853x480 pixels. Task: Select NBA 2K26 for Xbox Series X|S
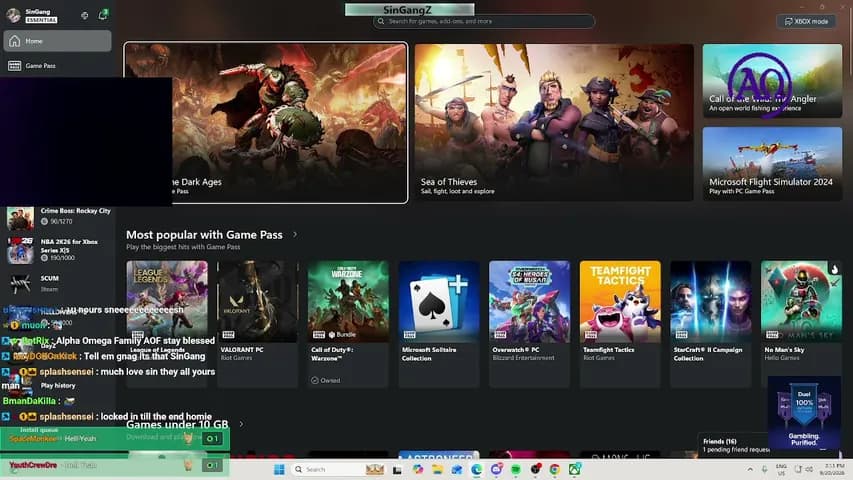pos(59,249)
